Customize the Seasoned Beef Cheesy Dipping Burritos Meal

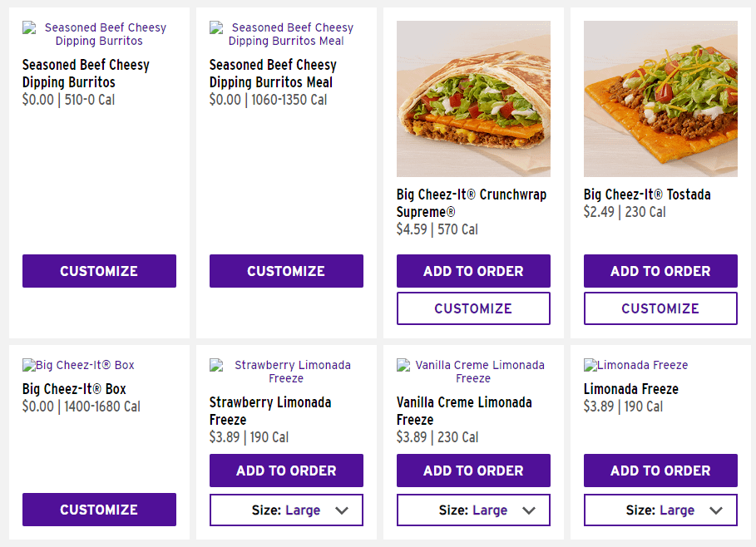click(x=286, y=271)
